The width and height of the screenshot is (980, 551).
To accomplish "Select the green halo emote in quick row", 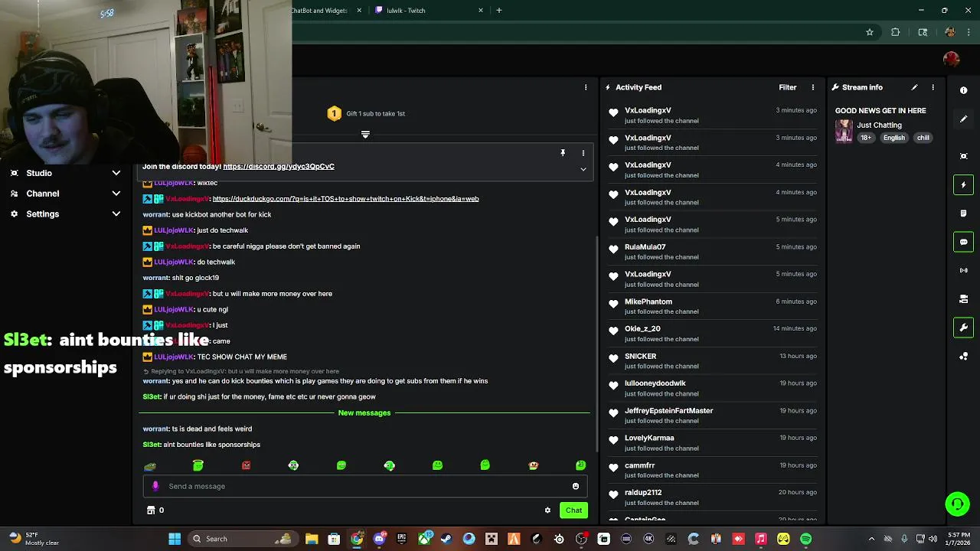I will [x=198, y=465].
